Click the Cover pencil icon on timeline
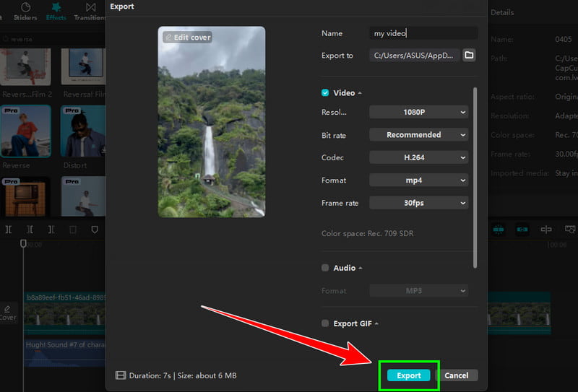 coord(8,309)
